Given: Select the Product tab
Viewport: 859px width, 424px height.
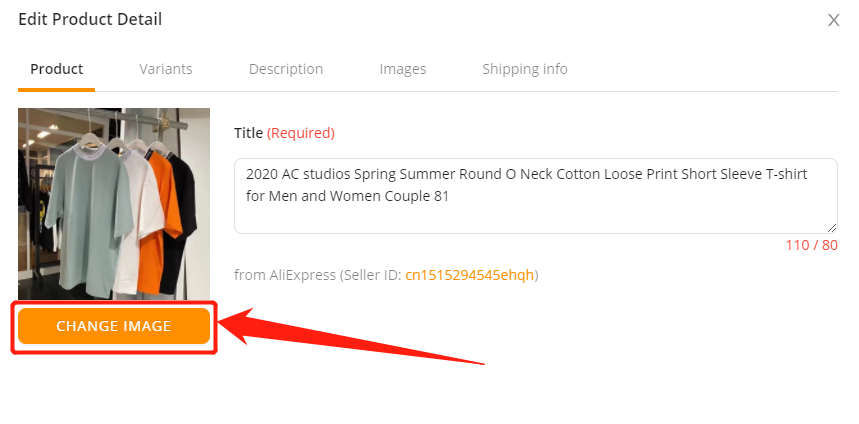Looking at the screenshot, I should pos(56,69).
